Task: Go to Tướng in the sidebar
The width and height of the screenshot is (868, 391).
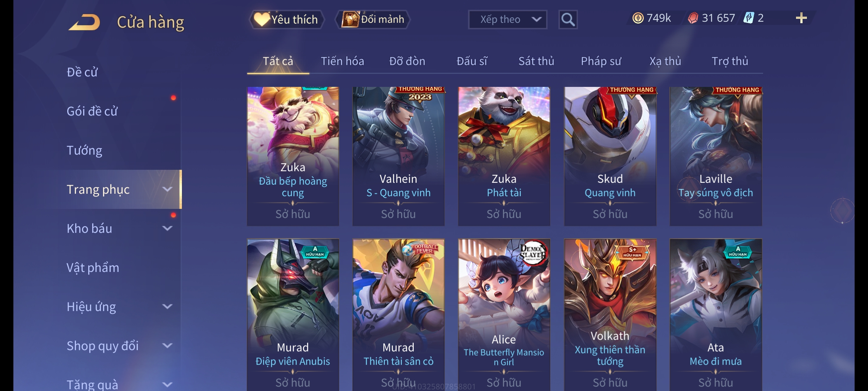Action: pyautogui.click(x=84, y=150)
